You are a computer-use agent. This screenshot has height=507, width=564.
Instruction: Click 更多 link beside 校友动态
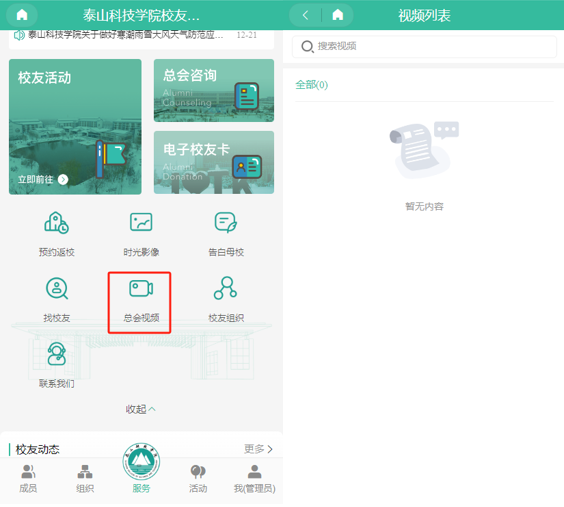(x=258, y=449)
